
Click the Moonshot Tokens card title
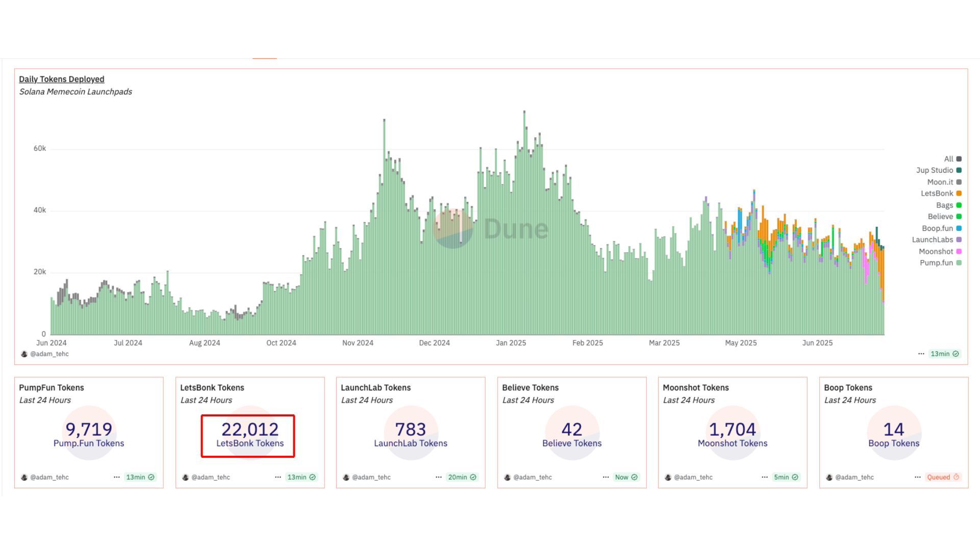pyautogui.click(x=696, y=388)
